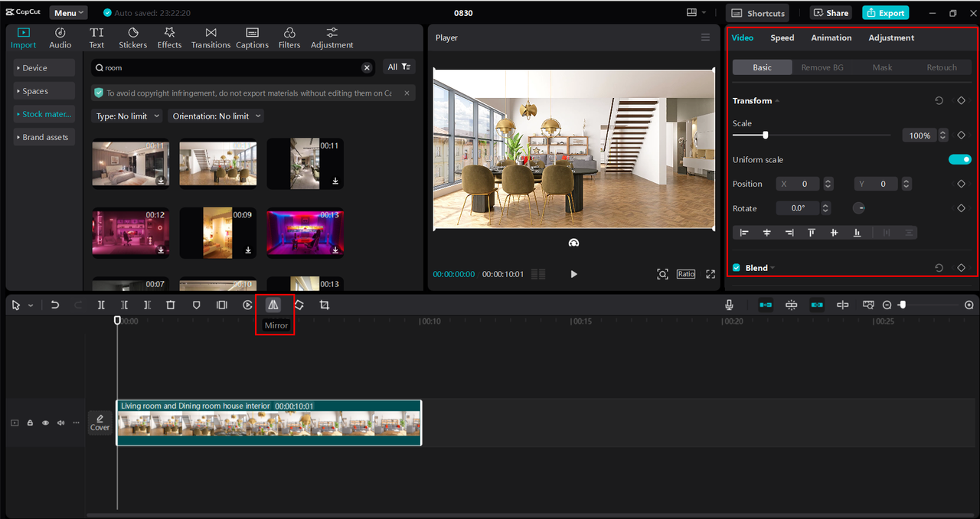Toggle Uniform scale switch
The height and width of the screenshot is (519, 980).
(959, 159)
